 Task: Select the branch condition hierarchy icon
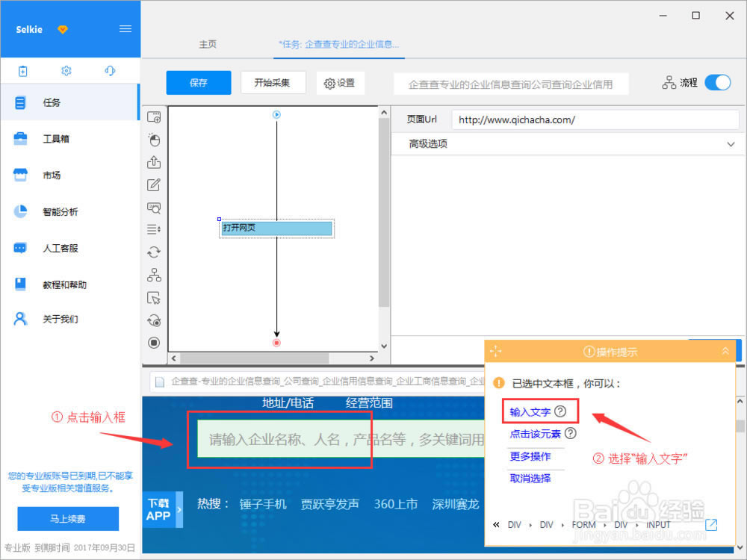coord(154,275)
